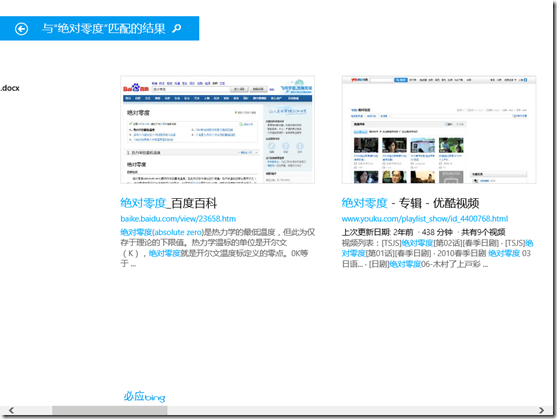Open the 绝对零度 - 专辑 - 优酷视频 title
557x419 pixels.
(x=410, y=203)
